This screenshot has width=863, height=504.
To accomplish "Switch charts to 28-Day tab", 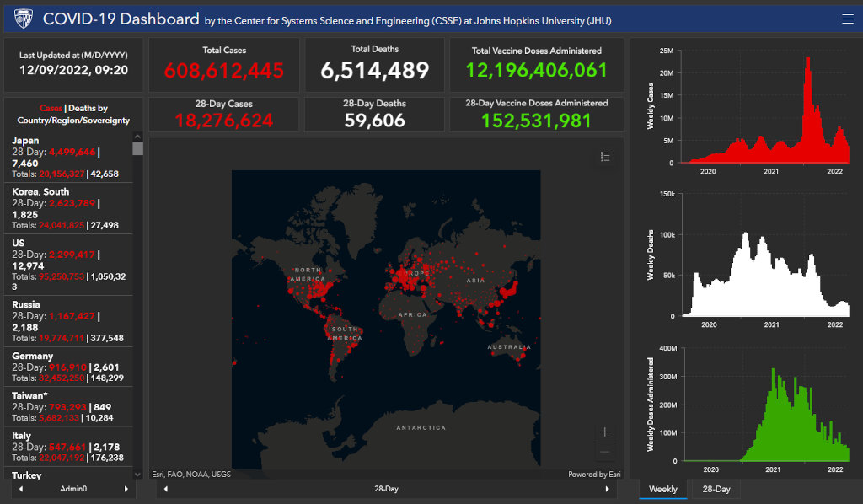I will [716, 489].
